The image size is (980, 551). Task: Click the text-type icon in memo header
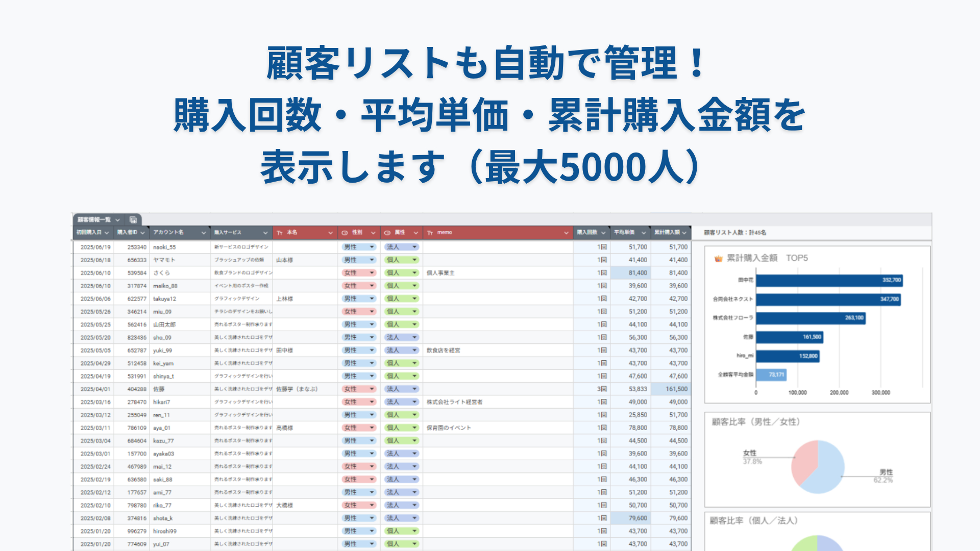(430, 233)
